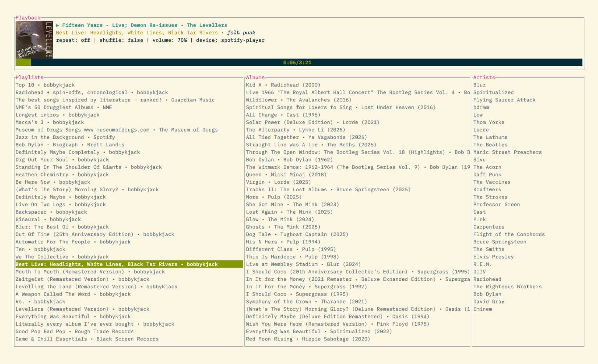Screen dimensions: 598x364
Task: Open 'Standing On The Shoulder Of Giants' playlist
Action: pyautogui.click(x=89, y=167)
